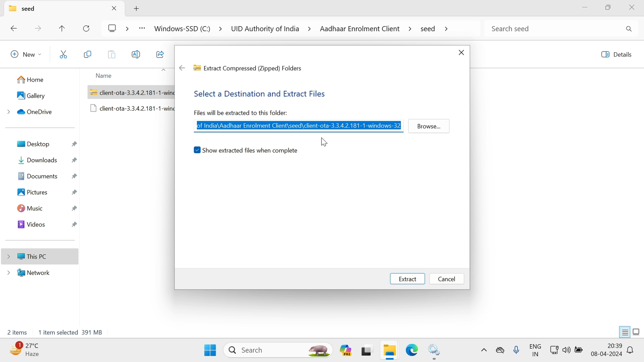Expand the OneDrive tree node
Screen dimensions: 644x362
8,112
